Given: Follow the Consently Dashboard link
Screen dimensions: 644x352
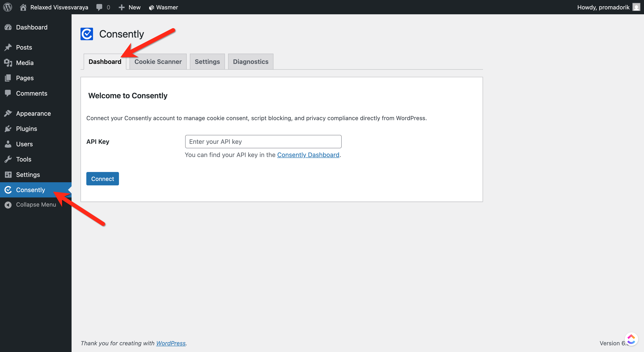Looking at the screenshot, I should 308,155.
